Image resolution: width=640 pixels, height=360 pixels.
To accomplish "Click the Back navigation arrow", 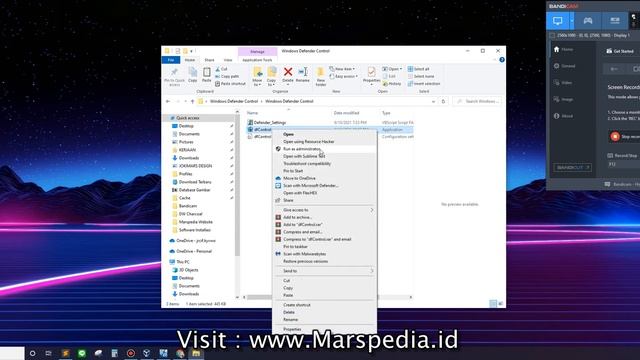I will coord(168,101).
